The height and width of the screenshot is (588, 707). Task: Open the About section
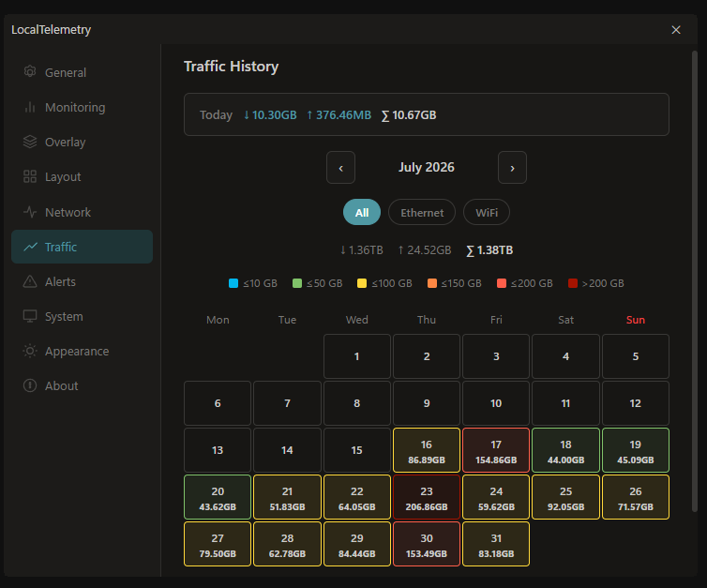[x=83, y=386]
